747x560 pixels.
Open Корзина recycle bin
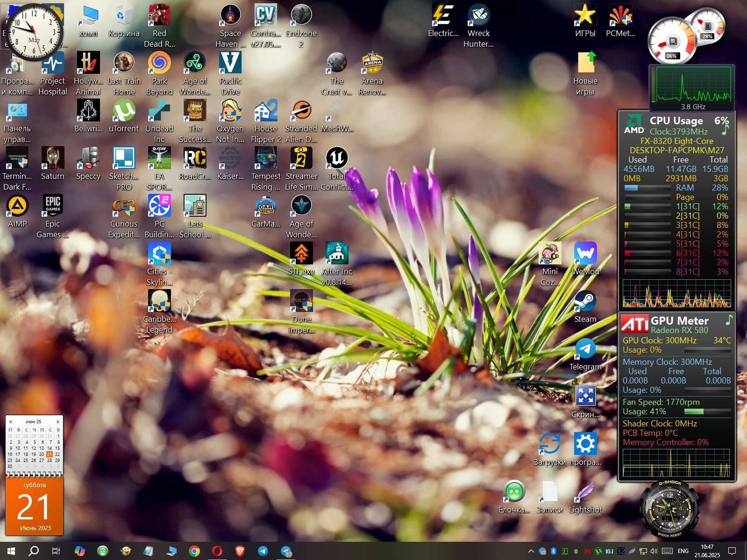click(x=124, y=21)
